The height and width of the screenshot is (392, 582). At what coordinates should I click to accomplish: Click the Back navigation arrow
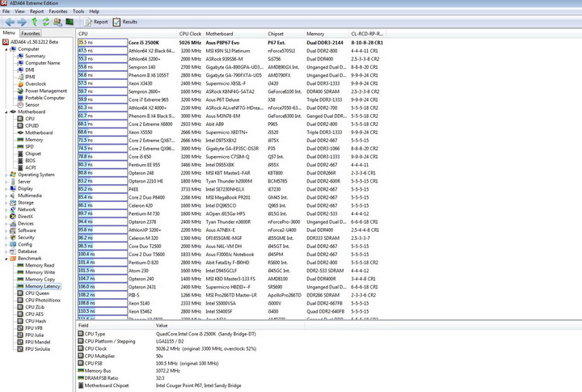click(10, 22)
